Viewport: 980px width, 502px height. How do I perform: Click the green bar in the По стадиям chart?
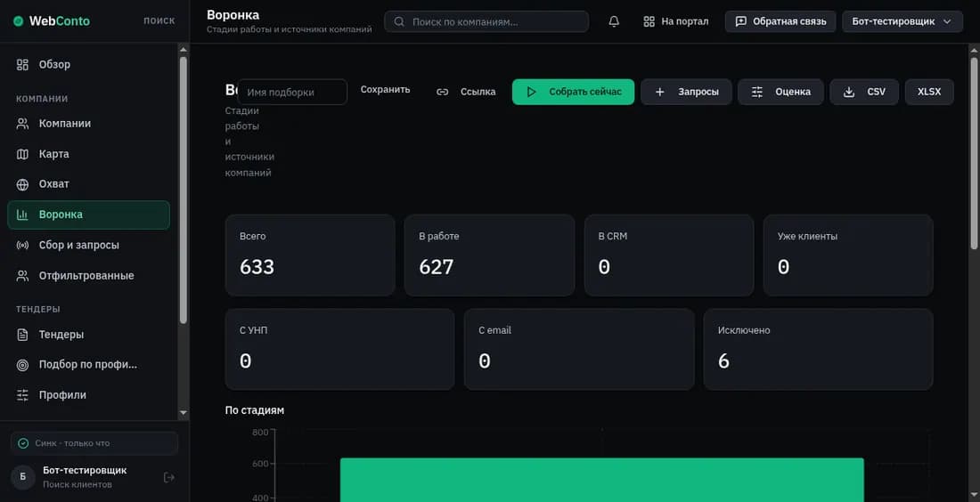click(602, 480)
